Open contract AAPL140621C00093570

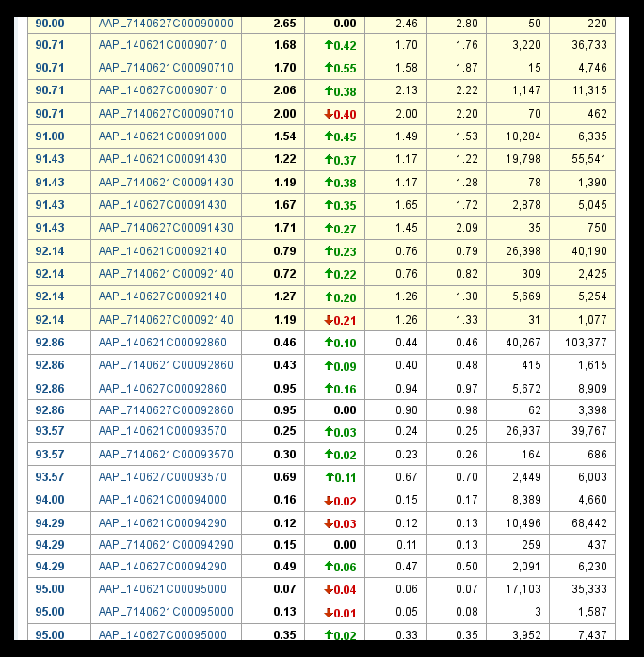coord(163,431)
